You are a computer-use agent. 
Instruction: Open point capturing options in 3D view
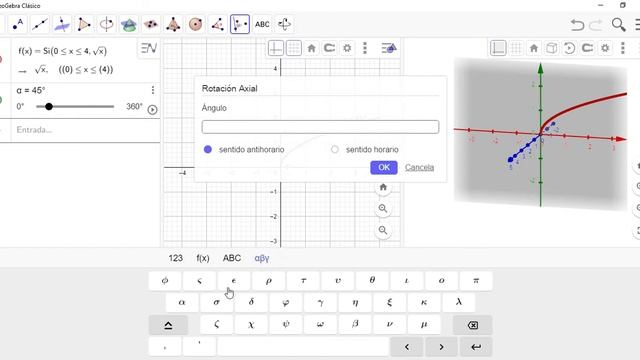coord(587,48)
